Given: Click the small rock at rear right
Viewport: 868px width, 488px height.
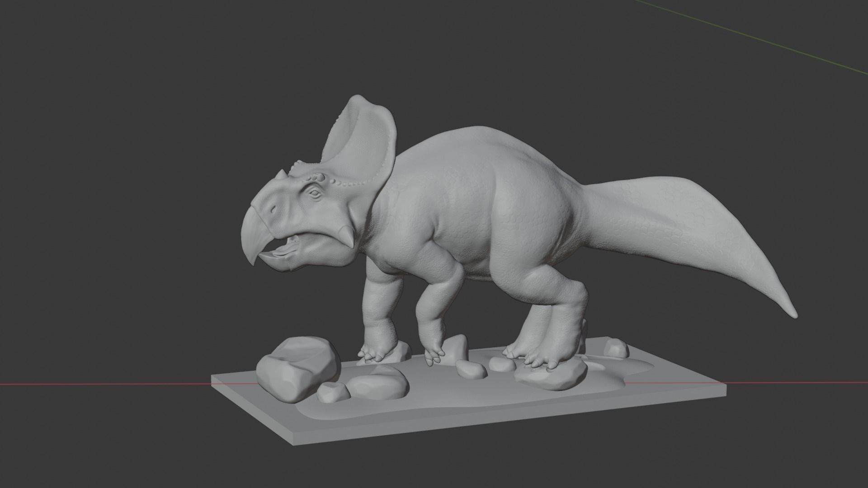Looking at the screenshot, I should 616,348.
